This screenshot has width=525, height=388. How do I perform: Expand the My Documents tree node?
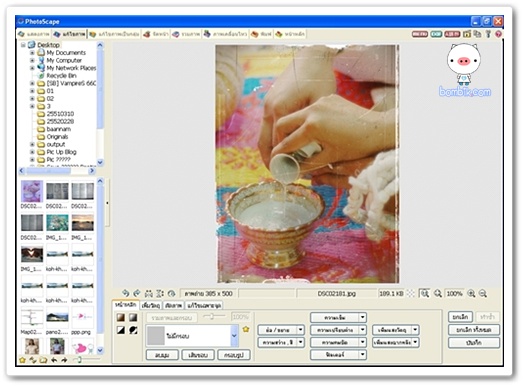(x=32, y=53)
